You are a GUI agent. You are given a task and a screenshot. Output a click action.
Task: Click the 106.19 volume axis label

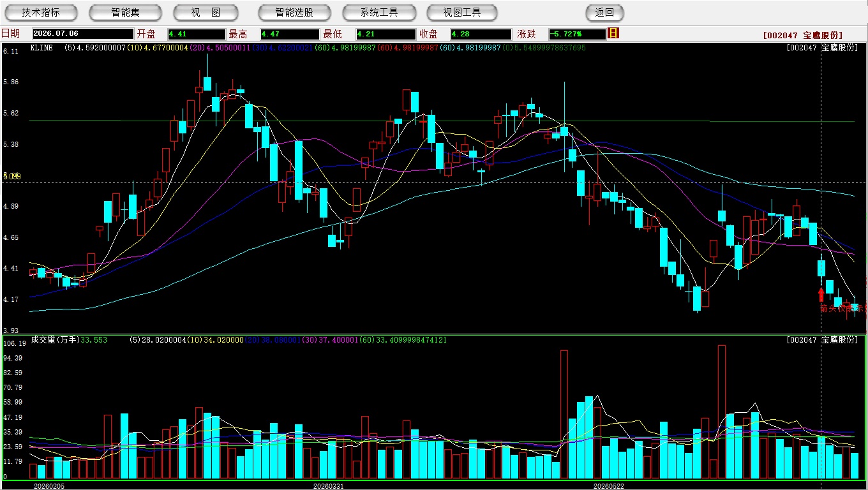[x=14, y=343]
